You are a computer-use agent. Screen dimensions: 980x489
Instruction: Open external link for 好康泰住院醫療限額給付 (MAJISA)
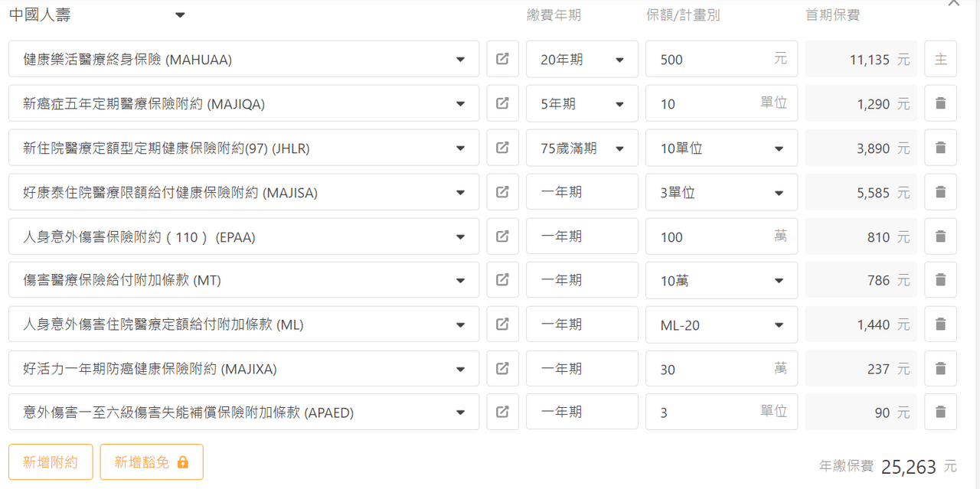[x=502, y=192]
